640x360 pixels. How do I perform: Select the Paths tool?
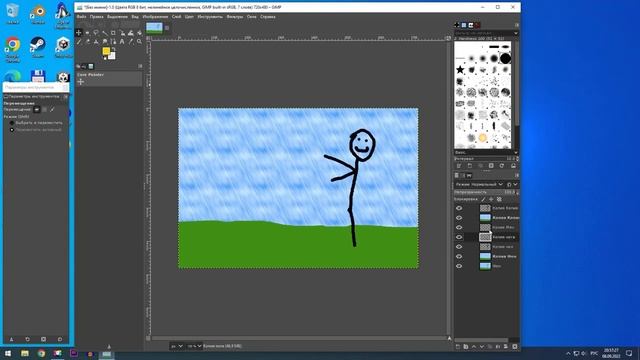point(113,42)
